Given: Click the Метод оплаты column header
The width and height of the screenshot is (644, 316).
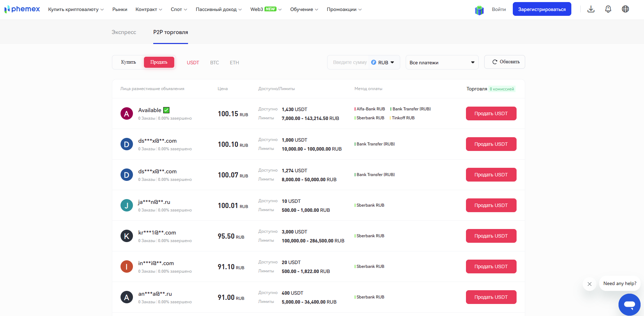Looking at the screenshot, I should tap(368, 89).
